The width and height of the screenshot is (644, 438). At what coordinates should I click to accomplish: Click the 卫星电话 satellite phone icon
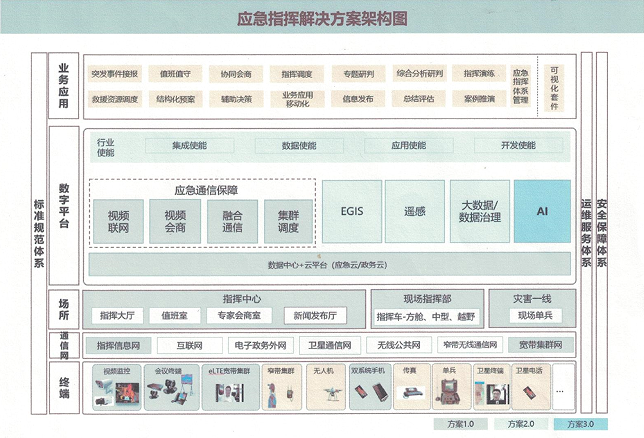pyautogui.click(x=527, y=392)
